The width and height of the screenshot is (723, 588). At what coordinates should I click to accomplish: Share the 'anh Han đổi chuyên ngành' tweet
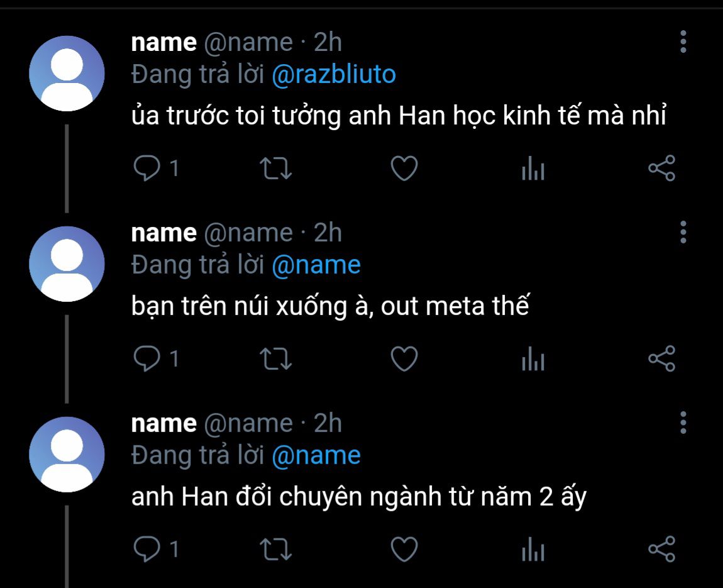[661, 549]
